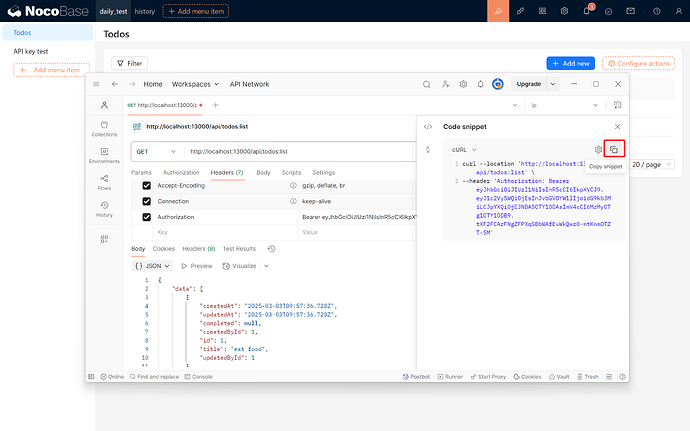Open Postman settings gear in the header

(463, 84)
